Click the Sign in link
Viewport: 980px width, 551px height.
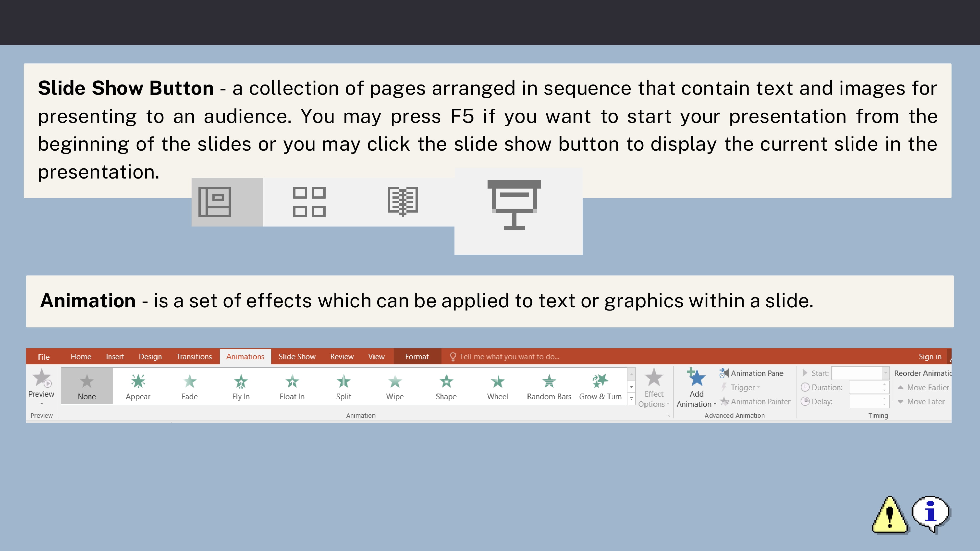[x=930, y=357]
